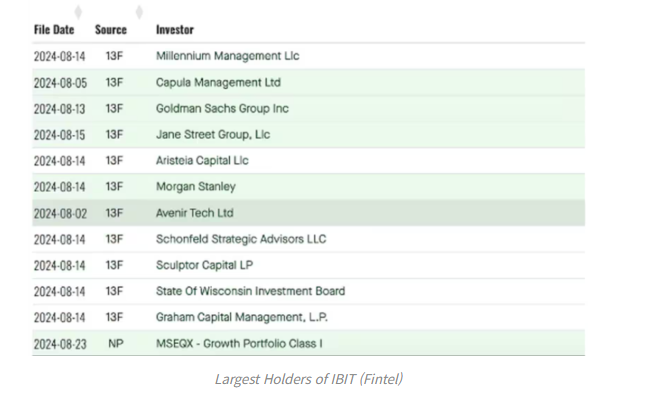The height and width of the screenshot is (399, 647).
Task: Select highlighted Avenir Tech Ltd row
Action: tap(309, 213)
